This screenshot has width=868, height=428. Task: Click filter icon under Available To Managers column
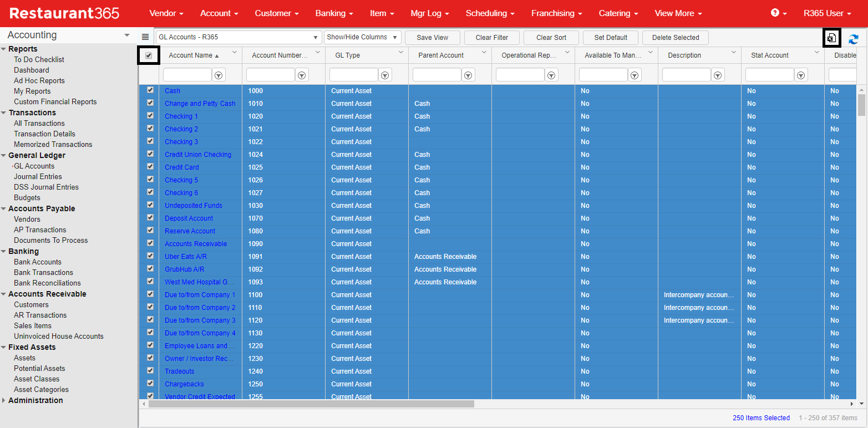point(635,75)
